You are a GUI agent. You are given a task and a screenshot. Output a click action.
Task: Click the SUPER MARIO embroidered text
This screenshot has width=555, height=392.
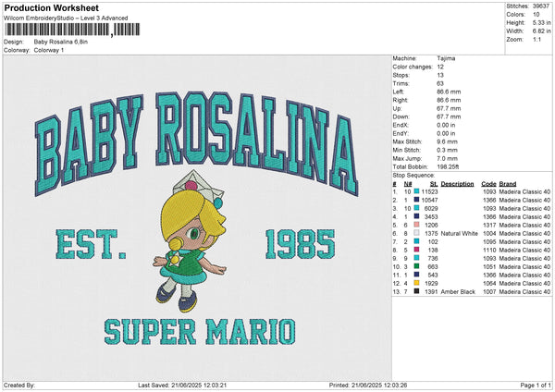coord(199,330)
